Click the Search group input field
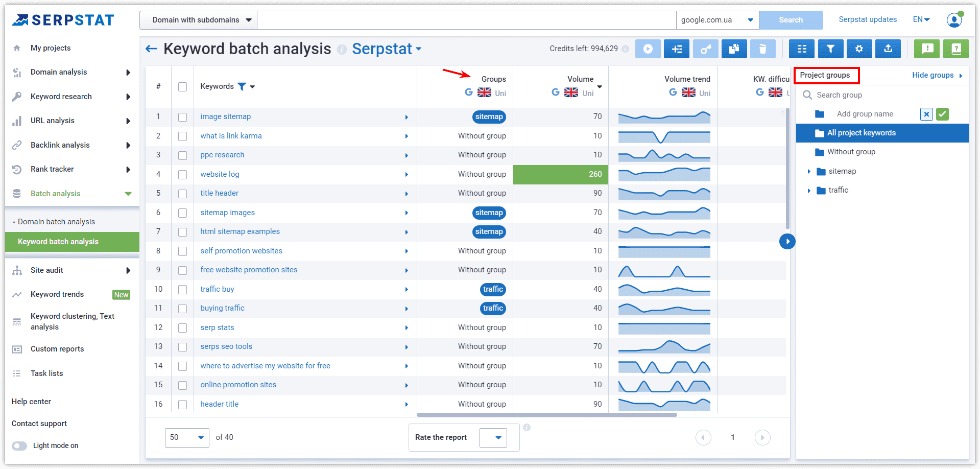Screen dimensions: 980x469 click(883, 95)
